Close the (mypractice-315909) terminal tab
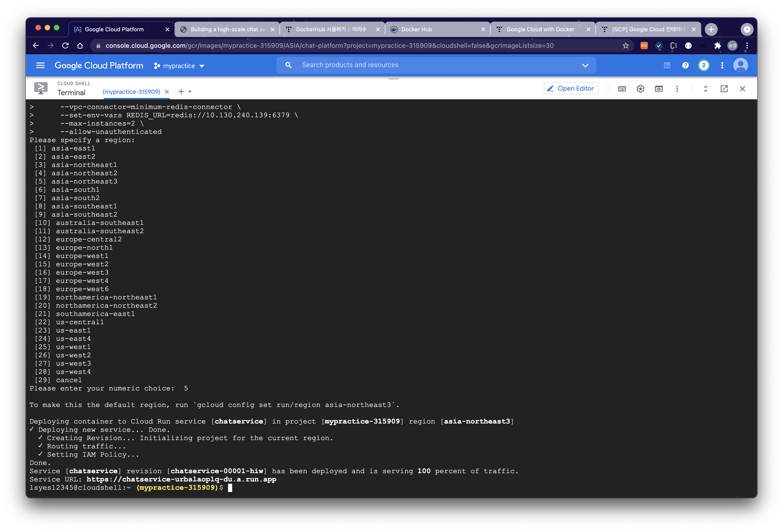The width and height of the screenshot is (783, 532). 167,92
